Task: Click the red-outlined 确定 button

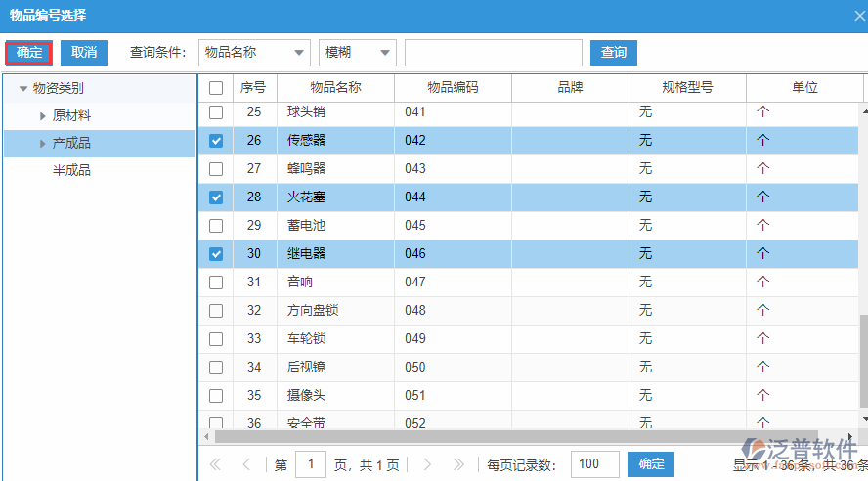Action: tap(29, 53)
